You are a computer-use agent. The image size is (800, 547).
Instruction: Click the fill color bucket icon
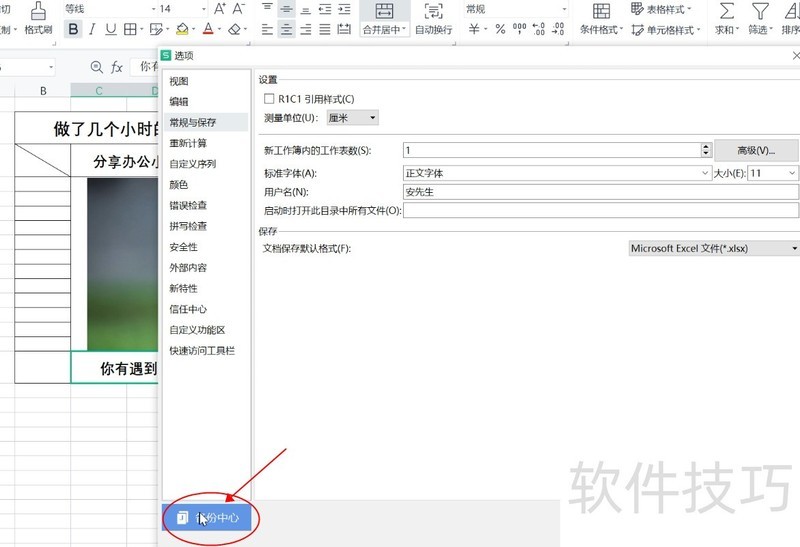[182, 29]
